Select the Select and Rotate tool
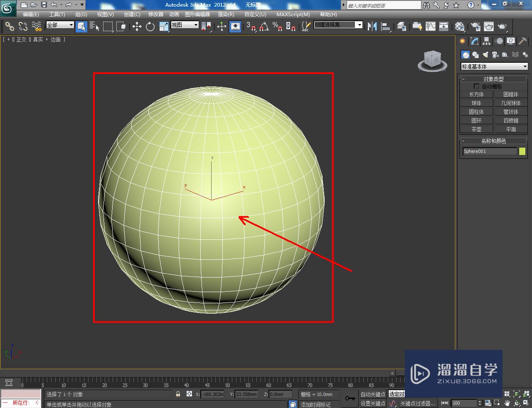The width and height of the screenshot is (532, 408). [x=150, y=27]
